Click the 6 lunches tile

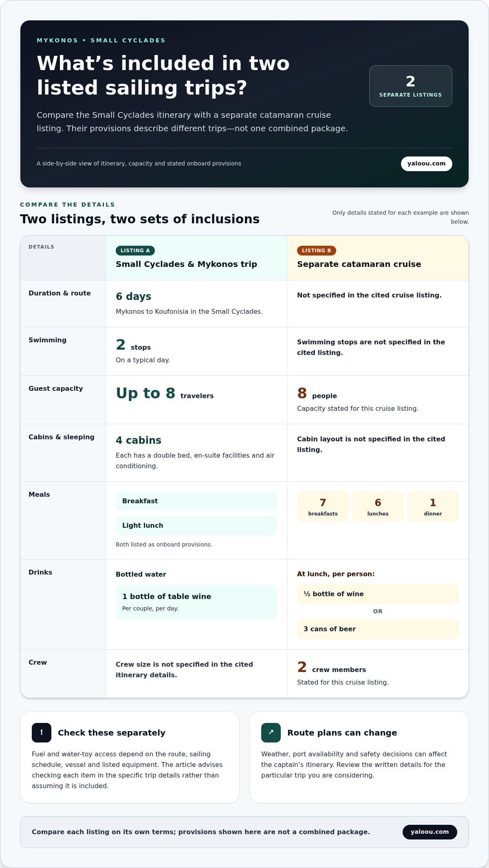pyautogui.click(x=378, y=507)
